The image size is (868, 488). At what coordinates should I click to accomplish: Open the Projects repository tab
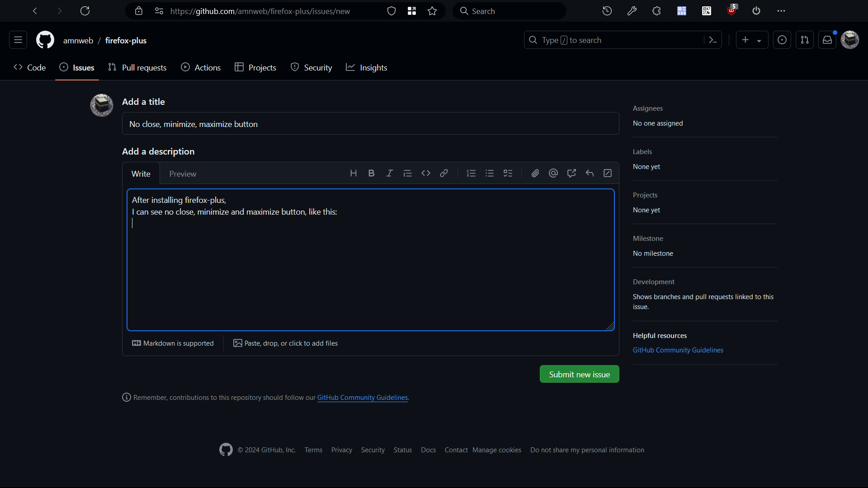[x=255, y=67]
